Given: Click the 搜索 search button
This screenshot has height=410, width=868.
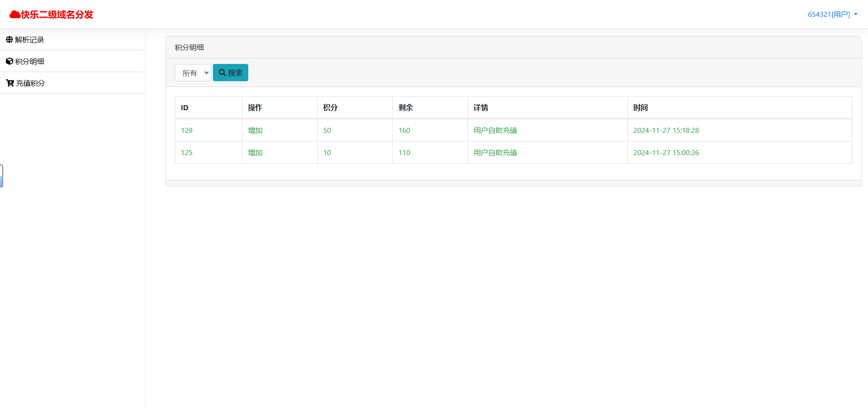Looking at the screenshot, I should [231, 73].
